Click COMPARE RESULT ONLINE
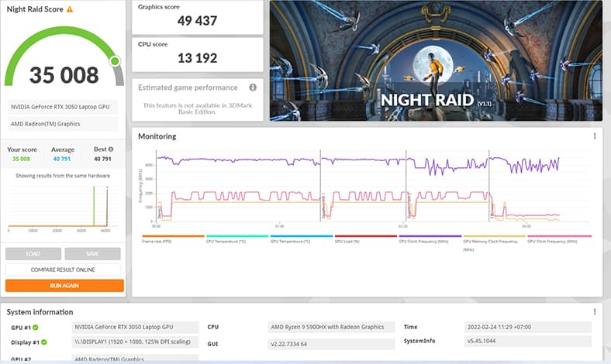 pyautogui.click(x=63, y=270)
